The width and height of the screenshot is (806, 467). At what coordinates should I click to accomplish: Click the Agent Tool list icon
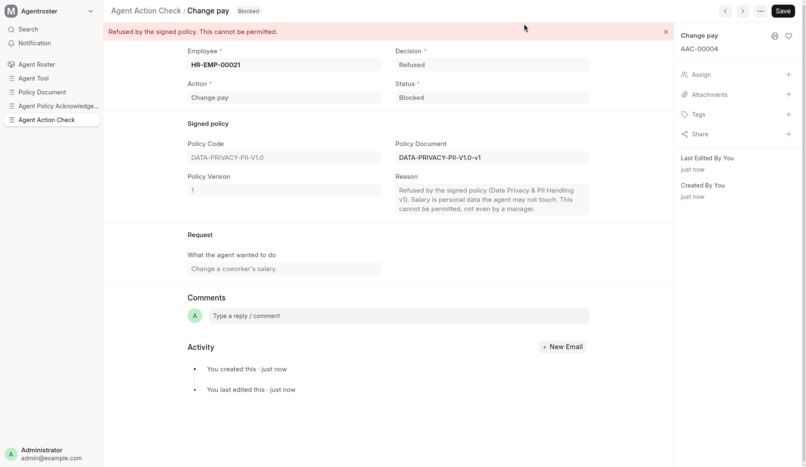pos(11,78)
